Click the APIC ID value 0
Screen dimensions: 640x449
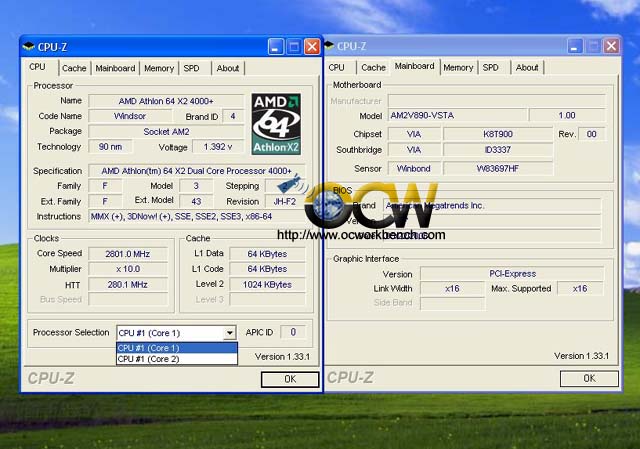pyautogui.click(x=293, y=332)
